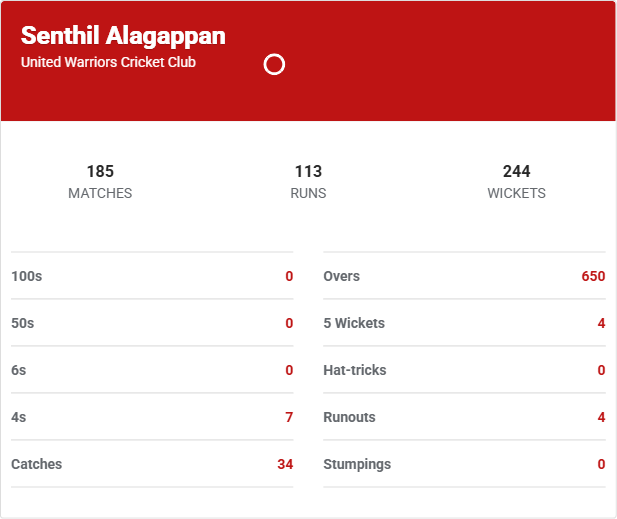Click the 100s stat row label
Screen dimensions: 617x519
[27, 276]
